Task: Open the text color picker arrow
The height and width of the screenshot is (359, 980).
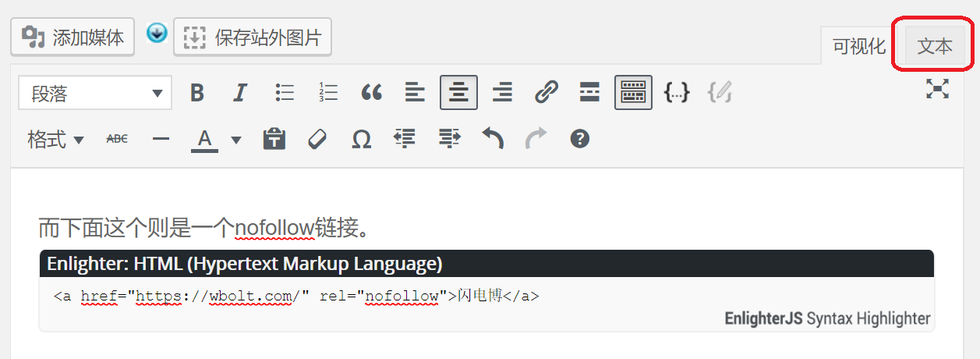Action: coord(236,140)
